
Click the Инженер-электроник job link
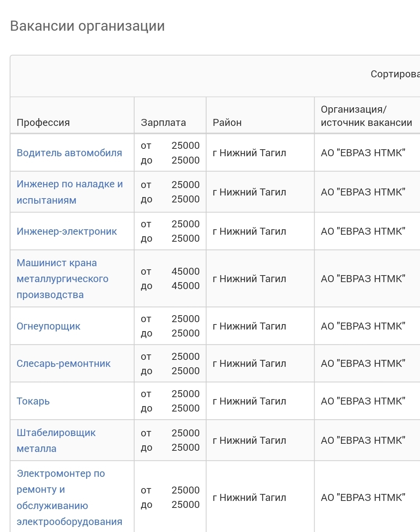pyautogui.click(x=66, y=232)
